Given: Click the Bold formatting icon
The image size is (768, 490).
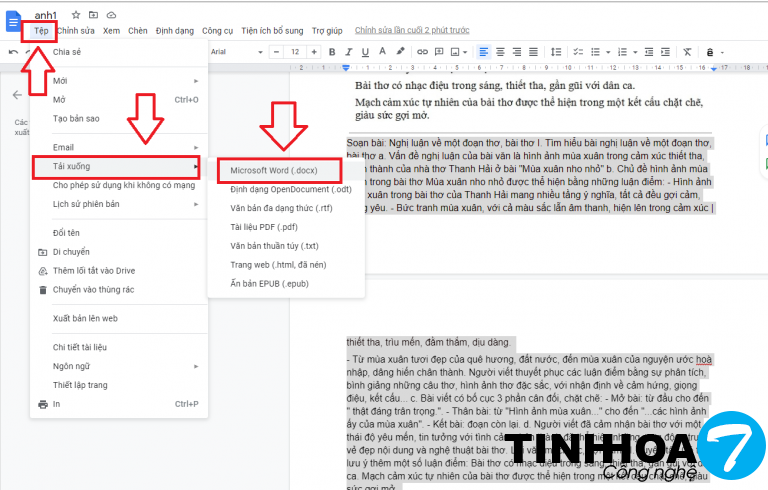Looking at the screenshot, I should 331,51.
